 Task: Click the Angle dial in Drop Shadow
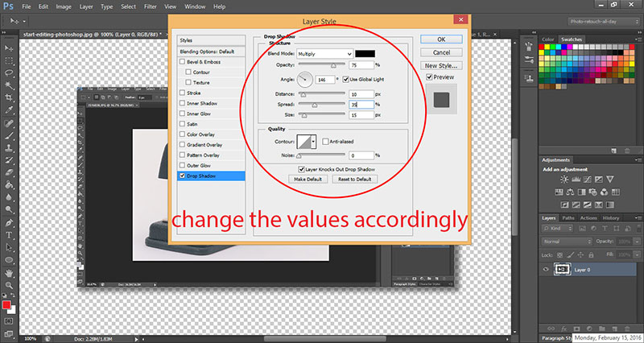[305, 79]
